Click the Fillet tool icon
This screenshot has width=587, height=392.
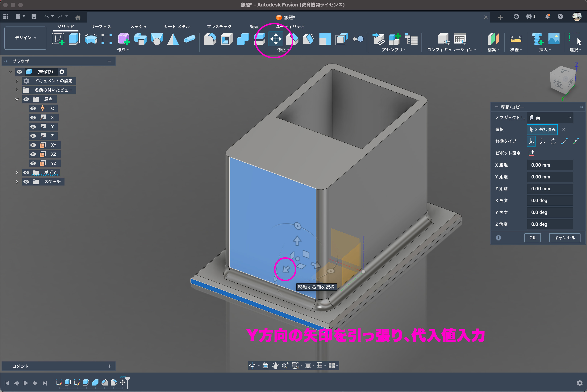(x=210, y=39)
